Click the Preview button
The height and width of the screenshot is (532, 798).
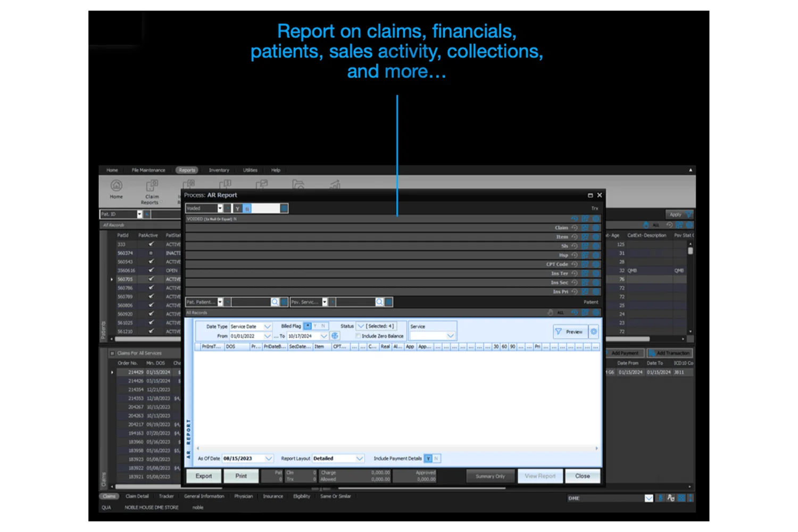click(570, 331)
